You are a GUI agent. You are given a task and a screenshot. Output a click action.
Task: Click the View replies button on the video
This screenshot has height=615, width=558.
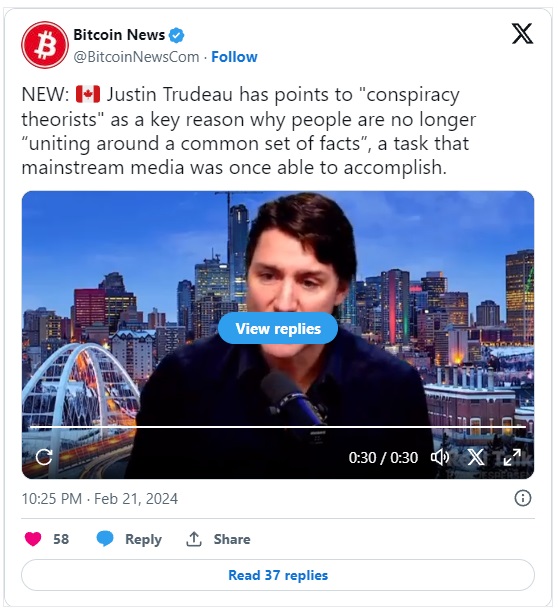(278, 328)
